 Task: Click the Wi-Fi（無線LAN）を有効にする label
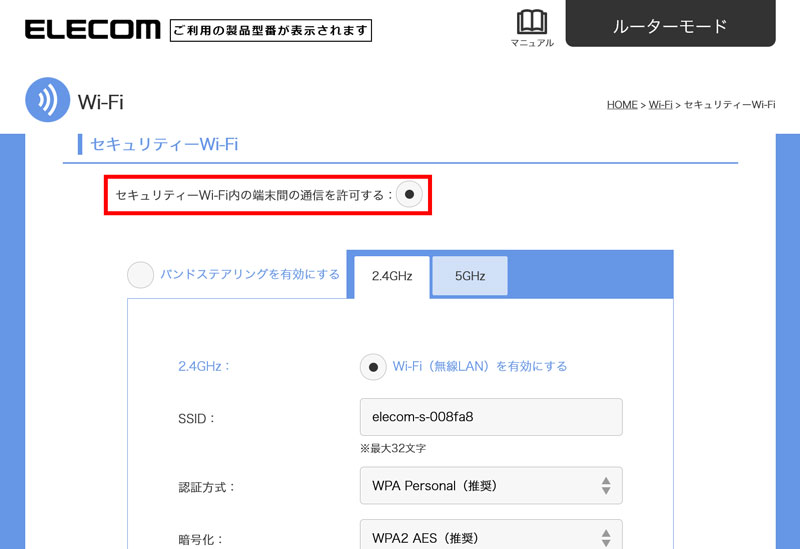pyautogui.click(x=480, y=366)
